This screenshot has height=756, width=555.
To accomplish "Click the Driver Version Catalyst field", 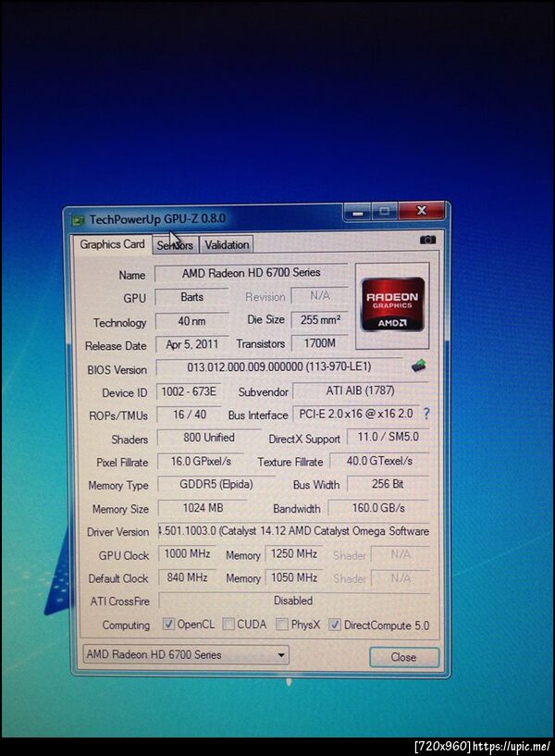I will click(x=293, y=531).
